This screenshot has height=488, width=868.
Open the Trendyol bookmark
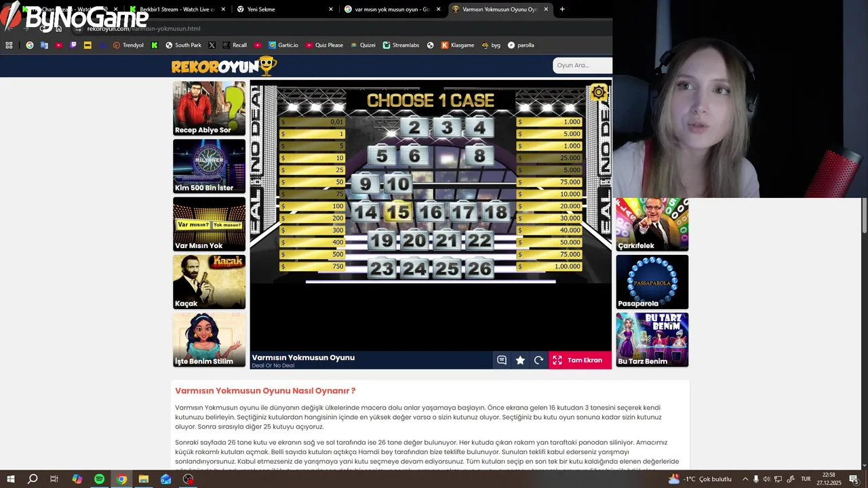128,45
